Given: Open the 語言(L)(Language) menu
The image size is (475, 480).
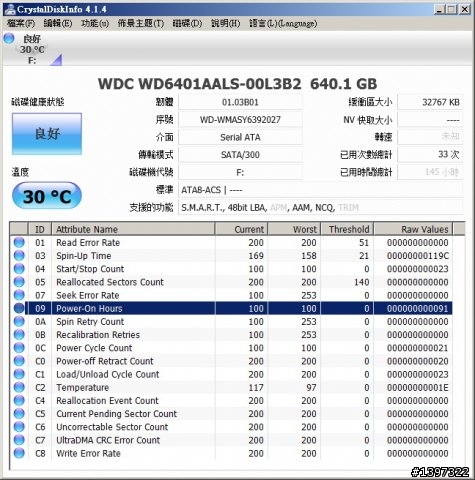Looking at the screenshot, I should tap(283, 23).
